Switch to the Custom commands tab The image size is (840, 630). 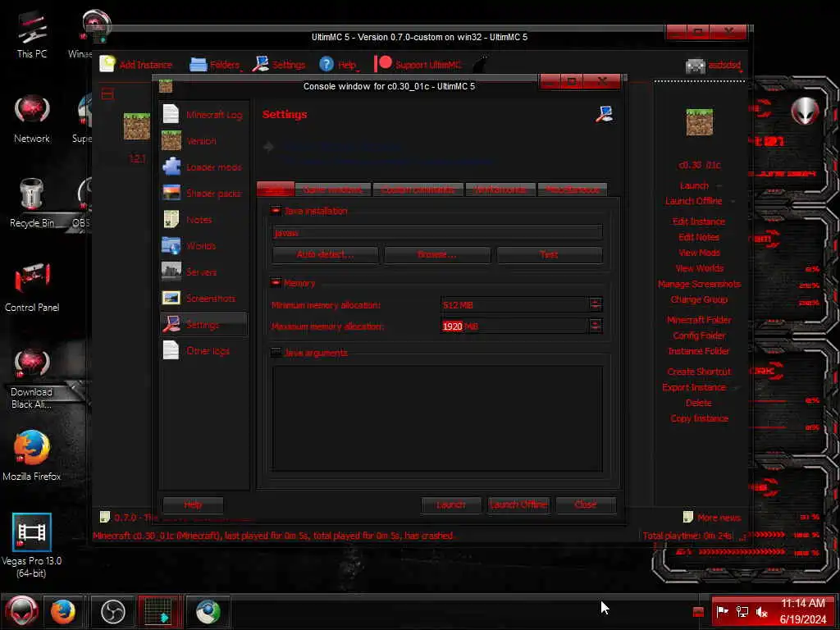[418, 189]
